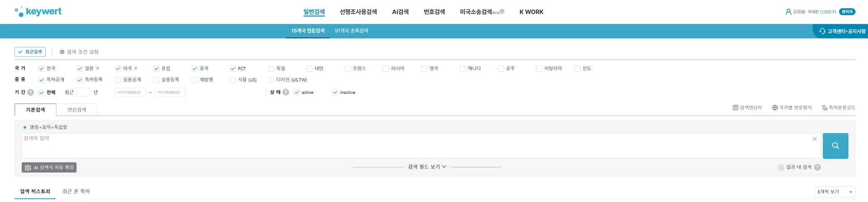Open the 선행조사용검색 menu
This screenshot has height=202, width=868.
(358, 12)
